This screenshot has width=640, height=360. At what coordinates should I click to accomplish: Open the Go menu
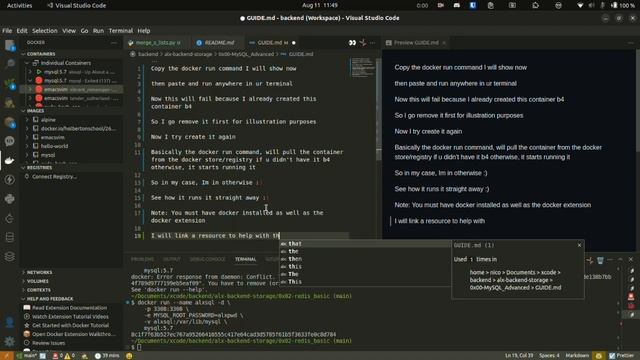click(x=84, y=31)
